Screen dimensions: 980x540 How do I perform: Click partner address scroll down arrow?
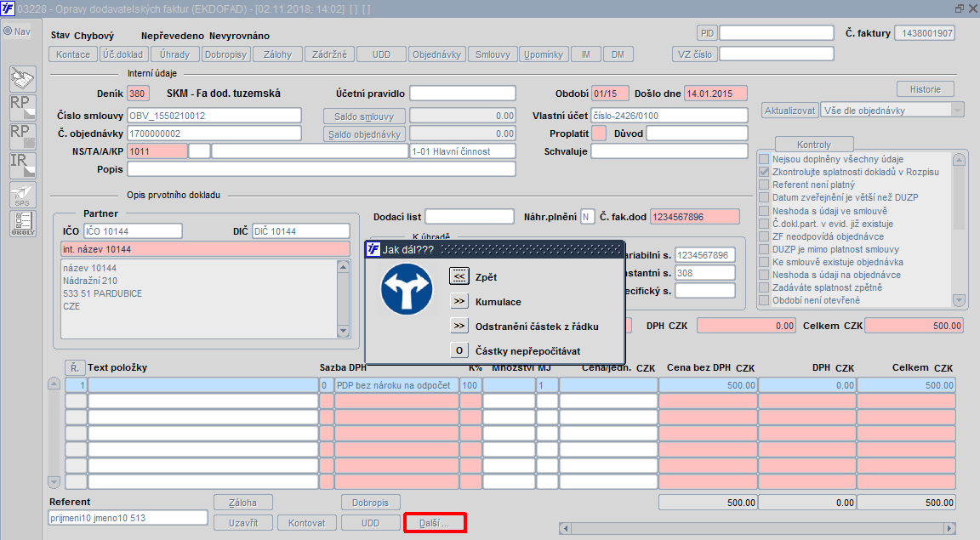point(343,332)
